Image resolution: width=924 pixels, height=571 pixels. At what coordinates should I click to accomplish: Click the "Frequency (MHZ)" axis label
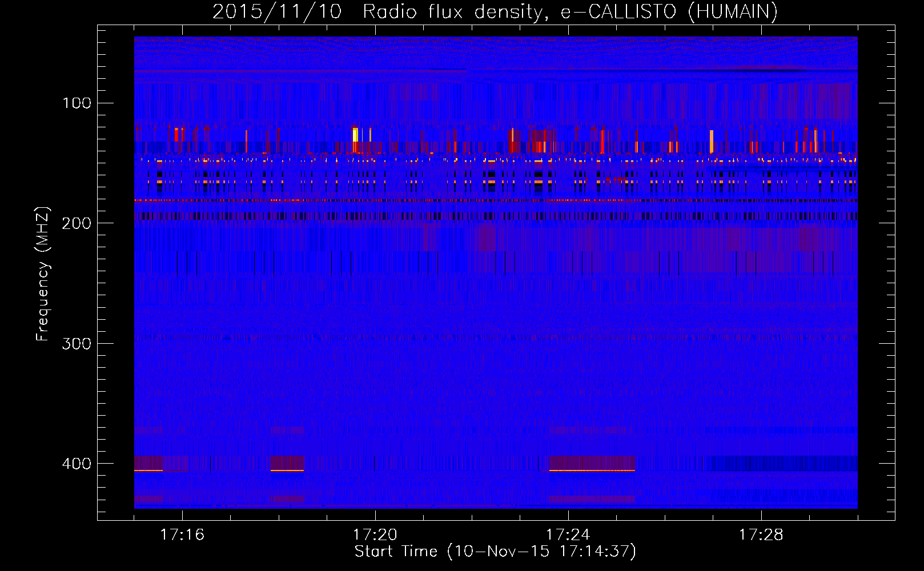click(43, 274)
